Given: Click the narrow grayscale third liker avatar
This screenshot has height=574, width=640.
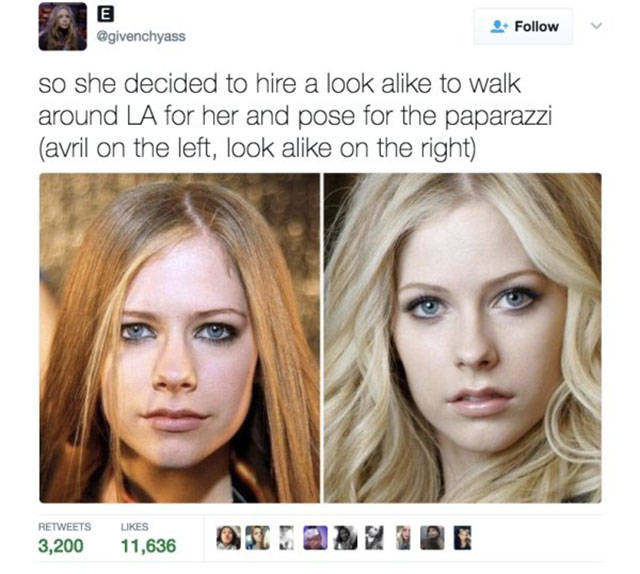Looking at the screenshot, I should coord(287,538).
